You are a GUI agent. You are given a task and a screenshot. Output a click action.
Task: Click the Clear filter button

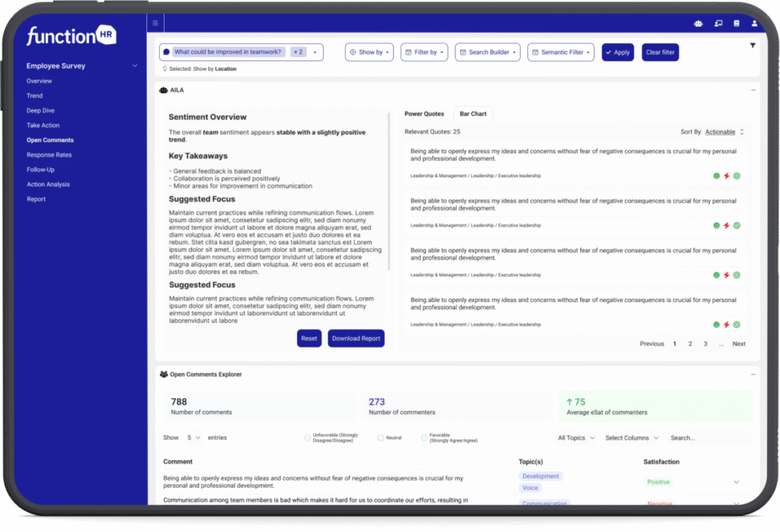point(660,53)
